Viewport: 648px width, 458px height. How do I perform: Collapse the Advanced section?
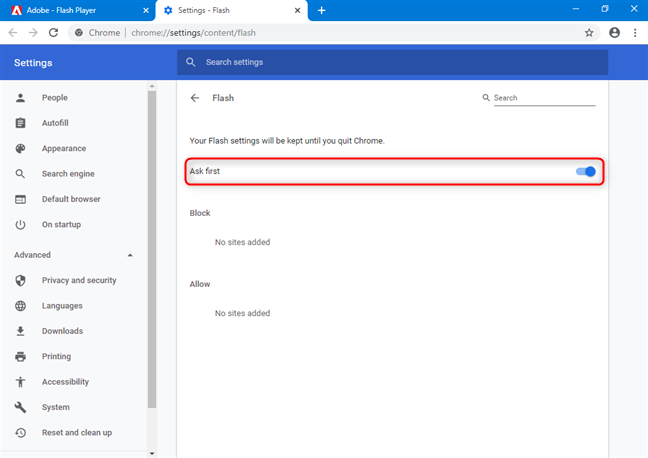click(130, 255)
